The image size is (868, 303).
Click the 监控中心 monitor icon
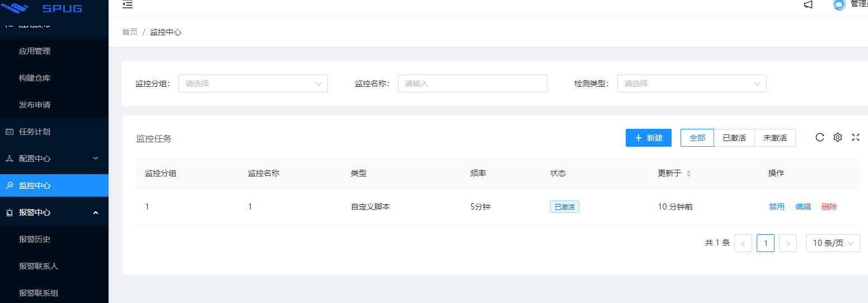(10, 185)
